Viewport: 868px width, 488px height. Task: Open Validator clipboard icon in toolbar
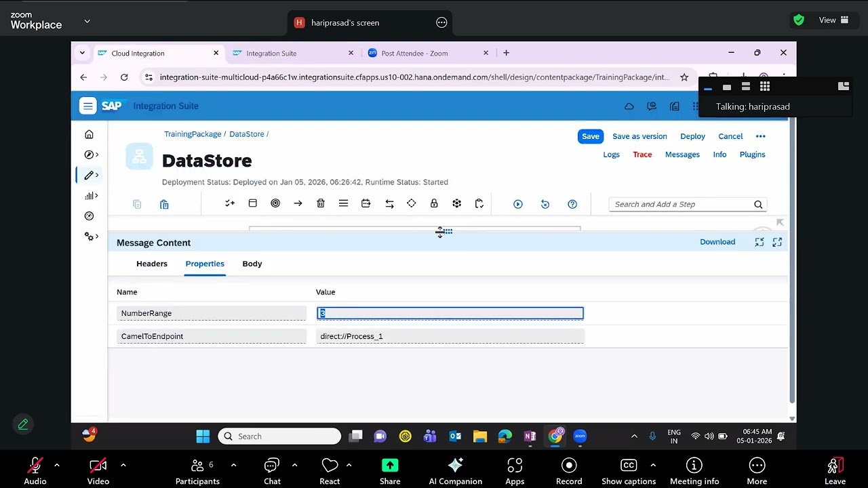pos(479,203)
